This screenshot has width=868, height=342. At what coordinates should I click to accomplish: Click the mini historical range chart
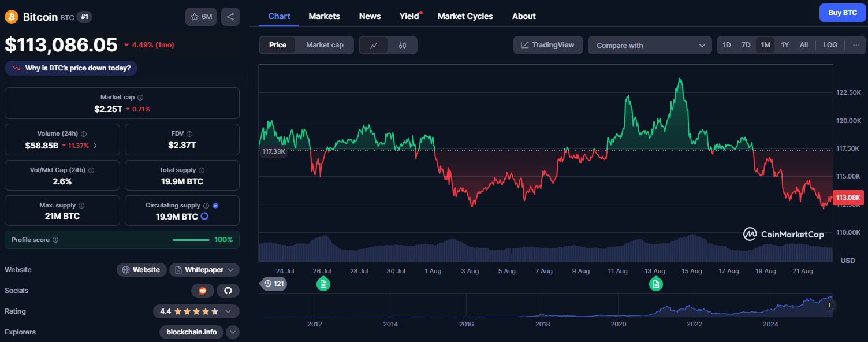(x=546, y=306)
